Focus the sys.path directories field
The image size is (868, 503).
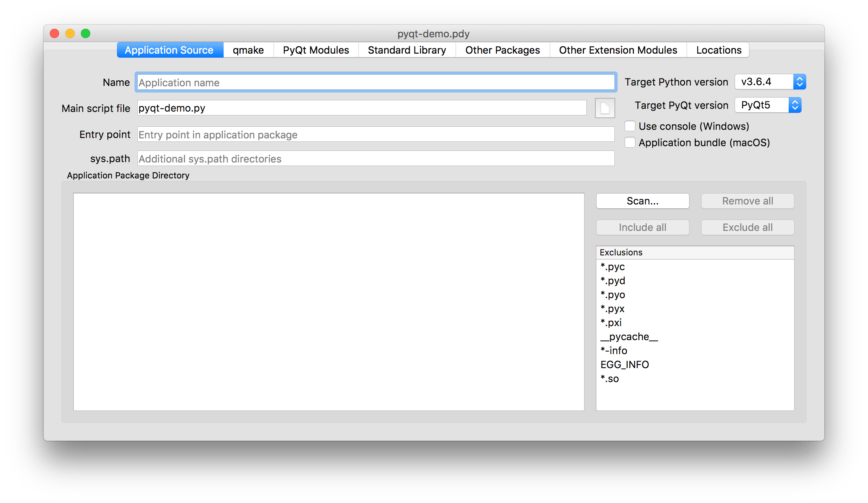(x=375, y=159)
